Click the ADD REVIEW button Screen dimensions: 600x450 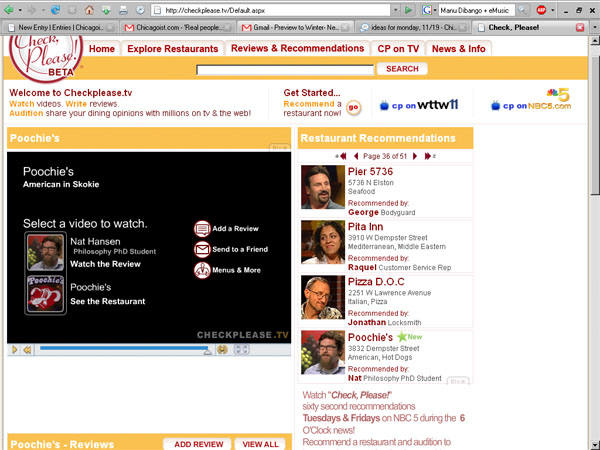pos(198,444)
